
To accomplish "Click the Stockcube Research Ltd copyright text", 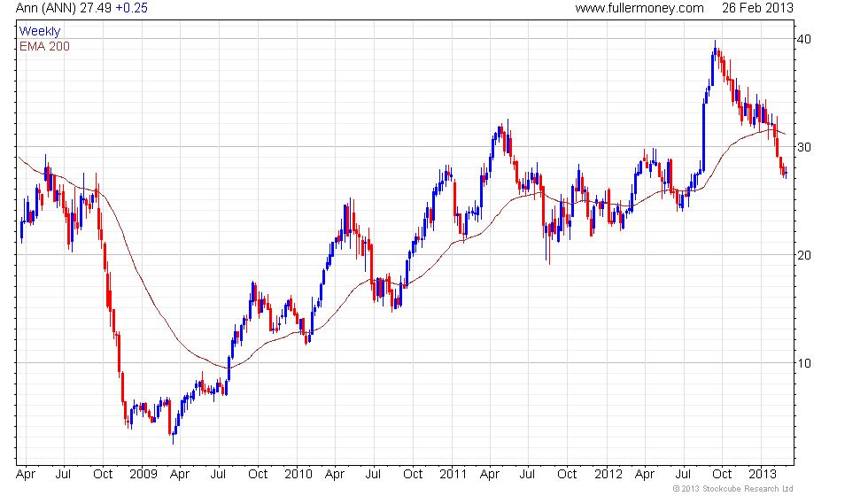I will [x=733, y=488].
